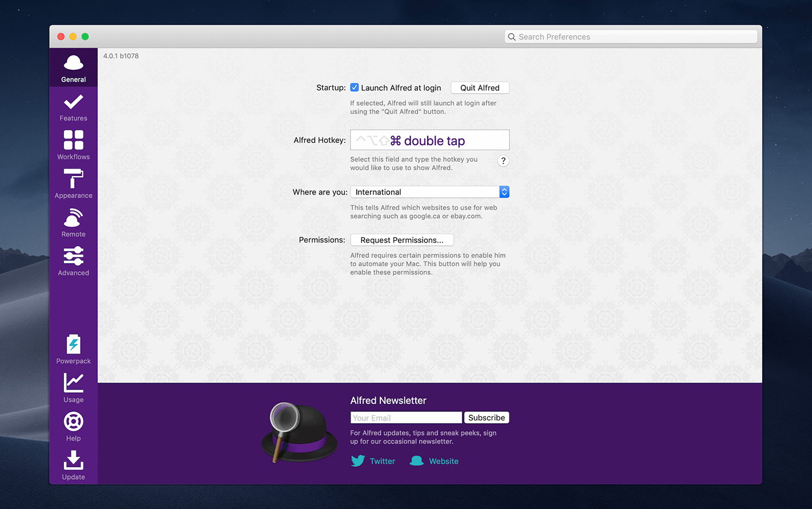The width and height of the screenshot is (812, 509).
Task: Switch to the Workflows section
Action: point(73,146)
